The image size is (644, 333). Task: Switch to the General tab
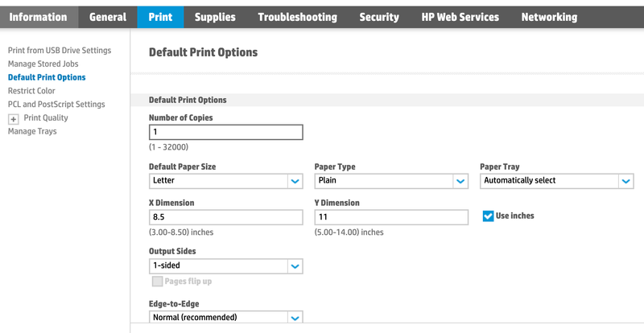tap(108, 17)
